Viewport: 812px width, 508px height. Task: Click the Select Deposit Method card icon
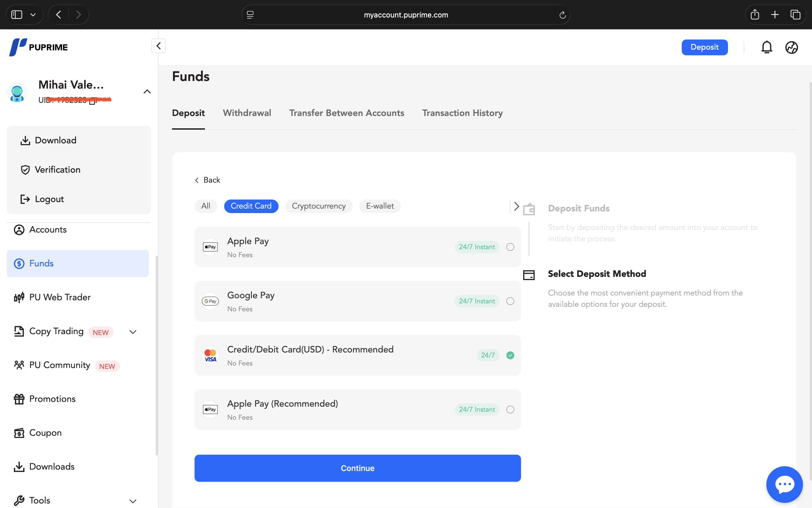coord(529,275)
